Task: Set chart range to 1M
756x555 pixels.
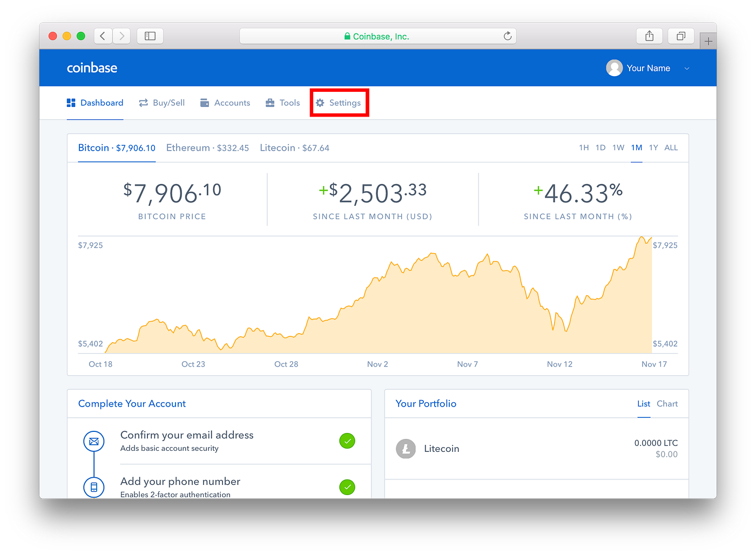Action: (x=637, y=147)
